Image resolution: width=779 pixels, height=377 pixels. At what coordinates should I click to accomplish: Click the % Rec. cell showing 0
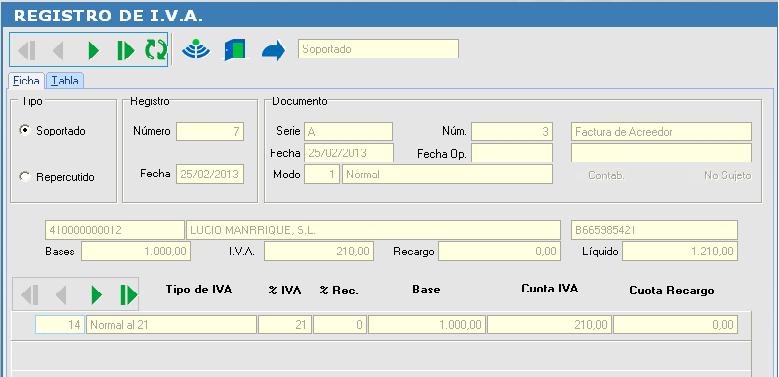[x=340, y=325]
